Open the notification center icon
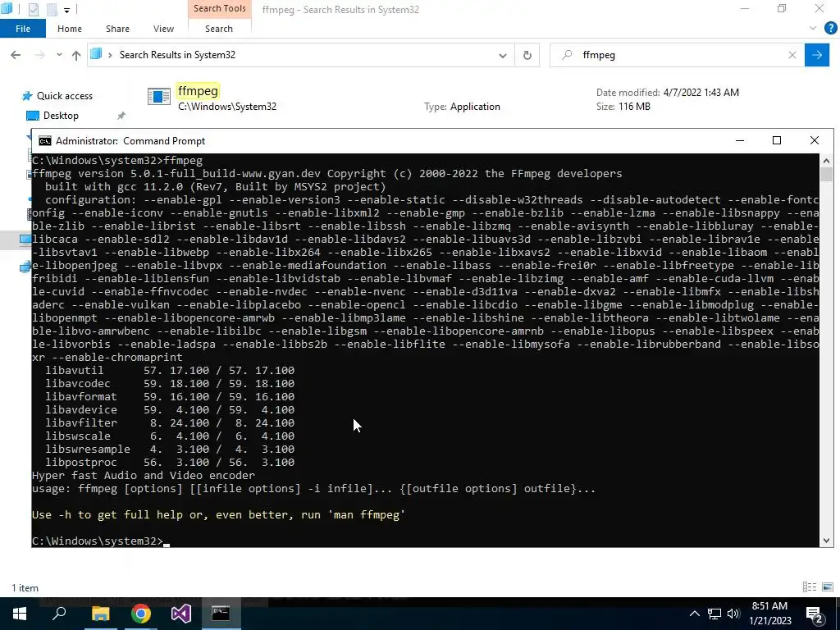 click(x=815, y=614)
